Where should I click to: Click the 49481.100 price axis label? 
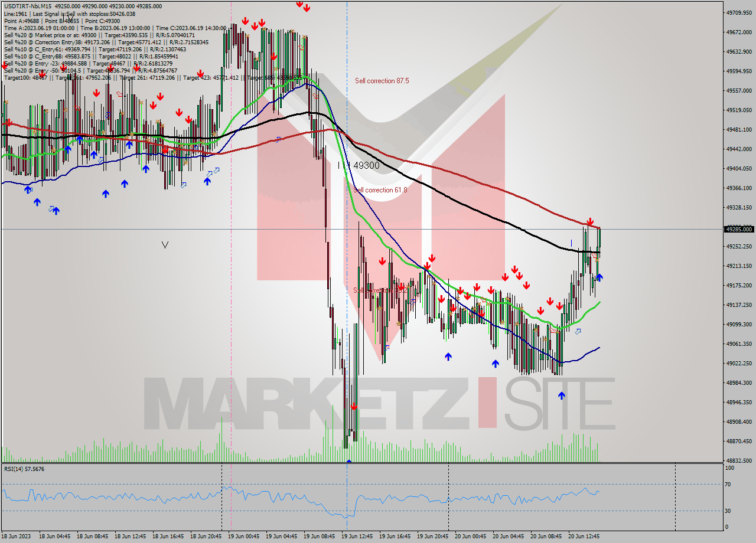[x=738, y=129]
